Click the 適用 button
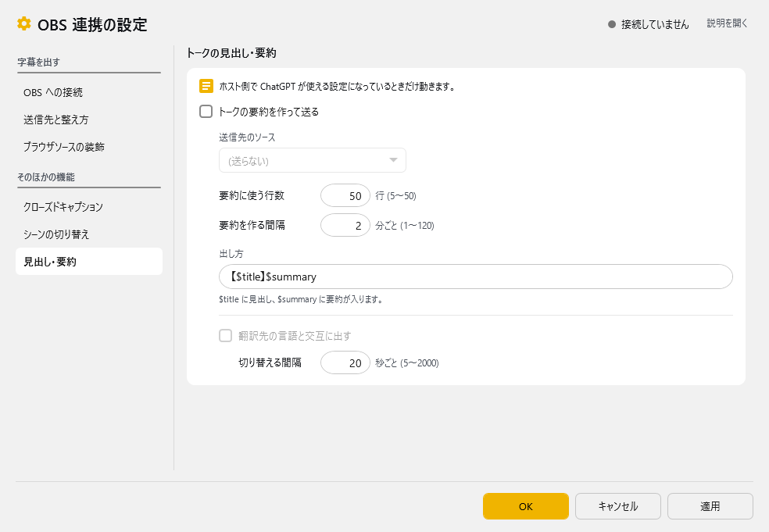The height and width of the screenshot is (532, 769). pyautogui.click(x=710, y=506)
